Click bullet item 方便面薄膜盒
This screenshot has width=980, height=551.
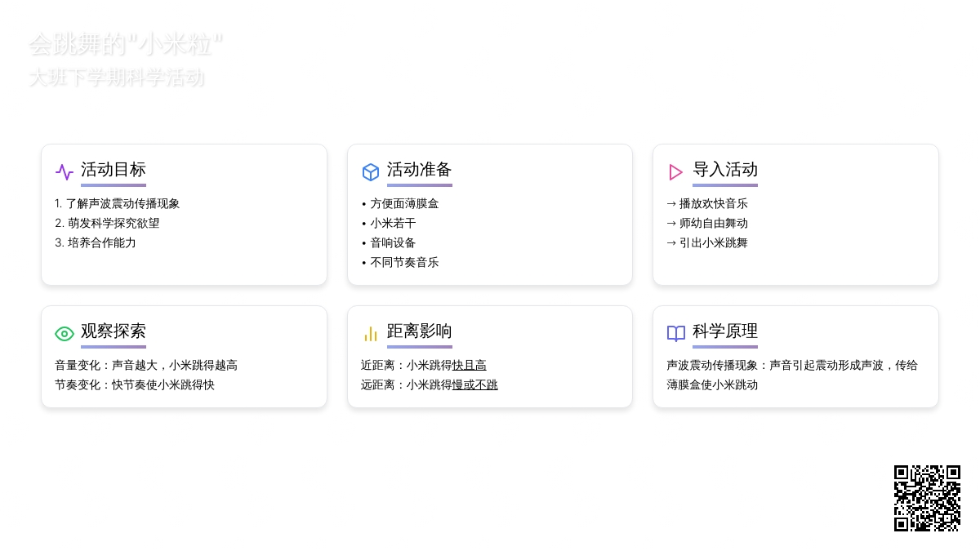click(404, 203)
